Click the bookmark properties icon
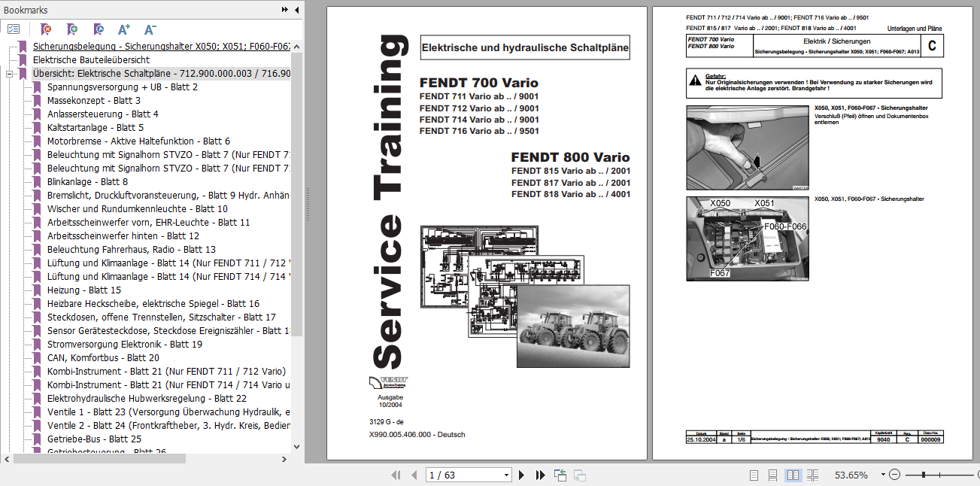 pos(99,29)
